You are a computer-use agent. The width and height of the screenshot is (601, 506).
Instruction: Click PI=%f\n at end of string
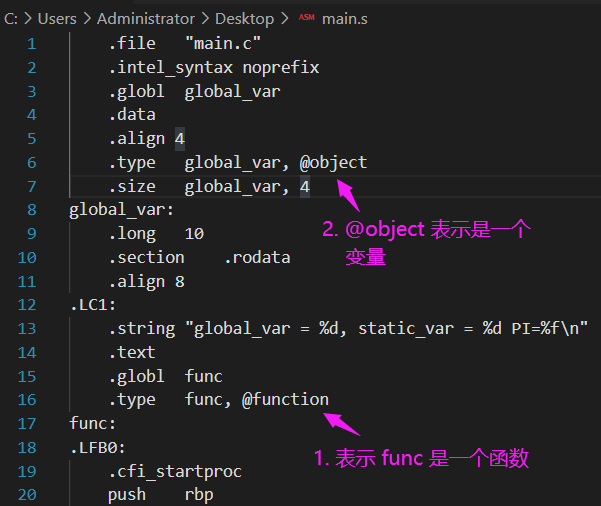pyautogui.click(x=545, y=329)
